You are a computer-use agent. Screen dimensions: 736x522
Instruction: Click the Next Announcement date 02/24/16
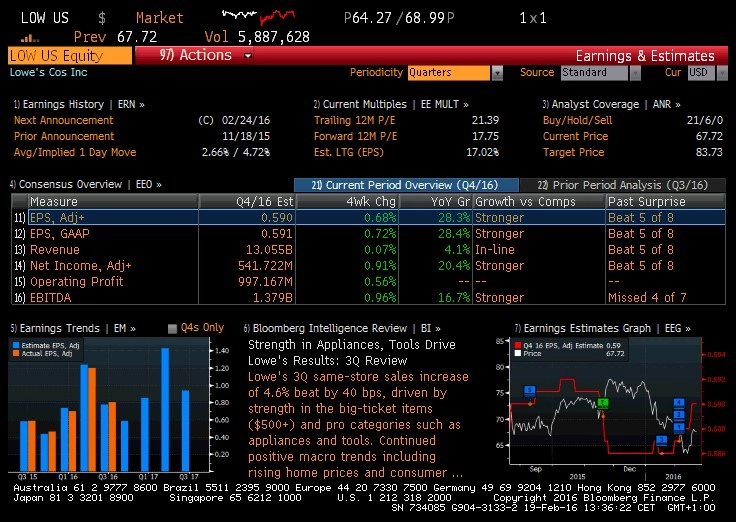[245, 120]
